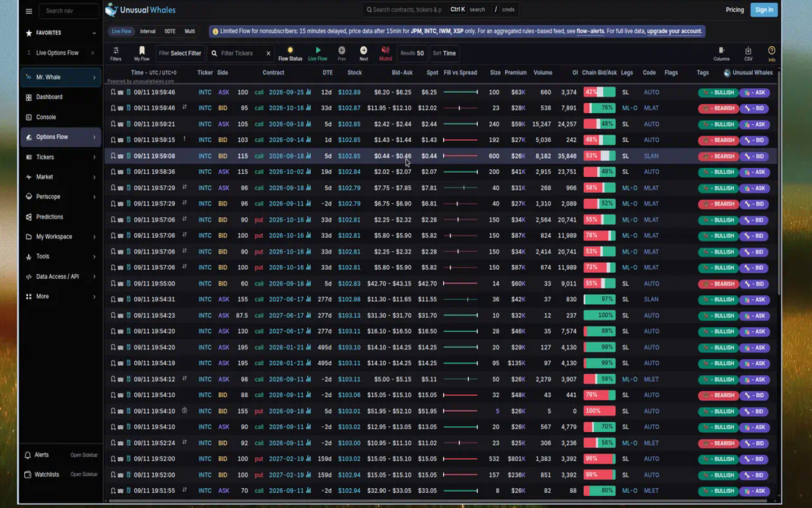Click the Unusual Whales logo
This screenshot has height=508, width=812.
pos(140,10)
